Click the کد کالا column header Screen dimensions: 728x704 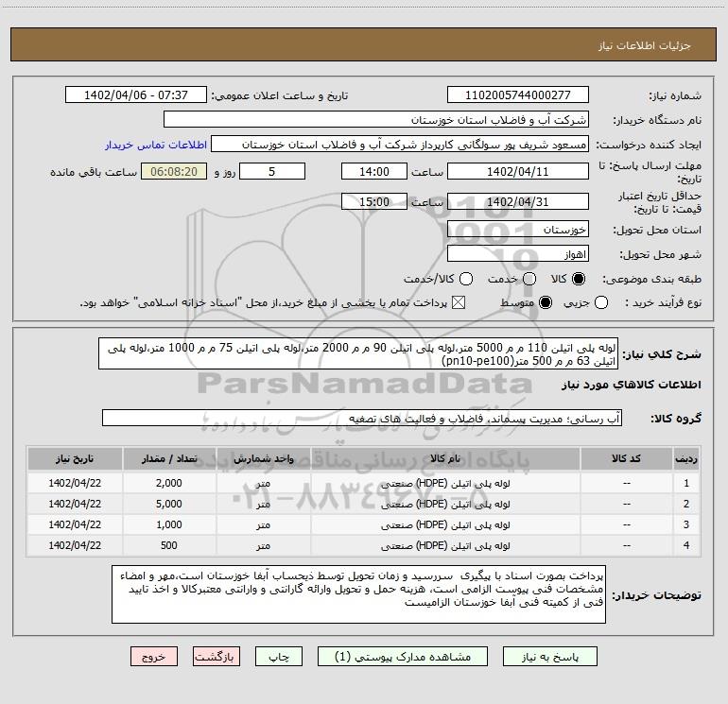626,459
